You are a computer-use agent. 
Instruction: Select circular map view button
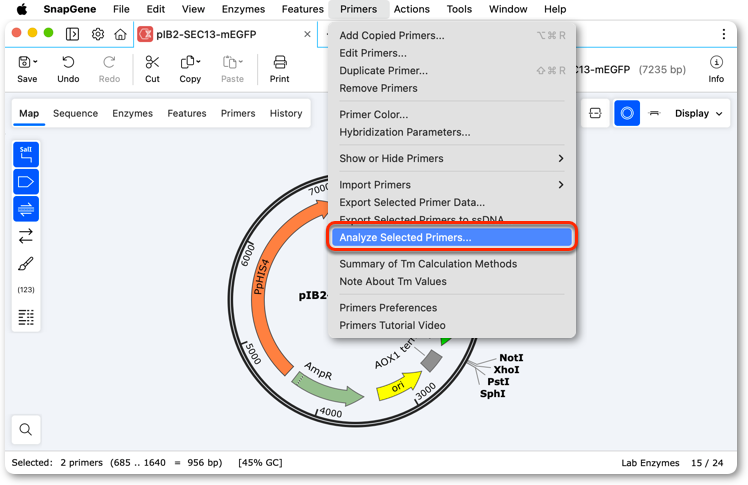[x=627, y=113]
